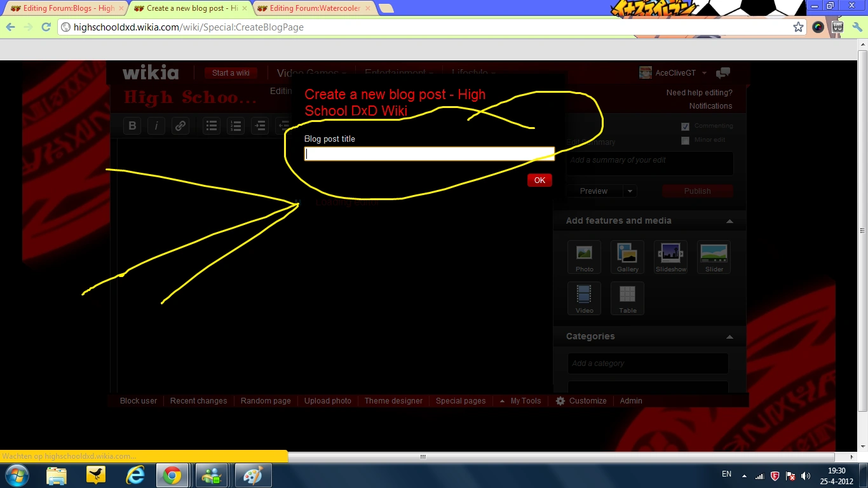The width and height of the screenshot is (868, 488).
Task: Insert a bulleted list
Action: point(212,126)
